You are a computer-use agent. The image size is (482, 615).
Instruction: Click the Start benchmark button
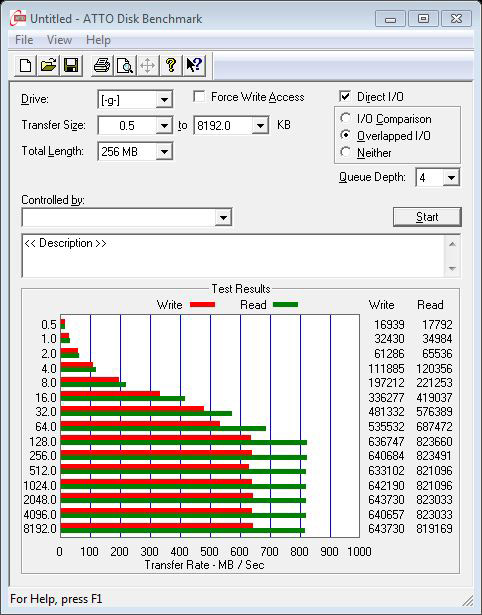click(x=427, y=217)
